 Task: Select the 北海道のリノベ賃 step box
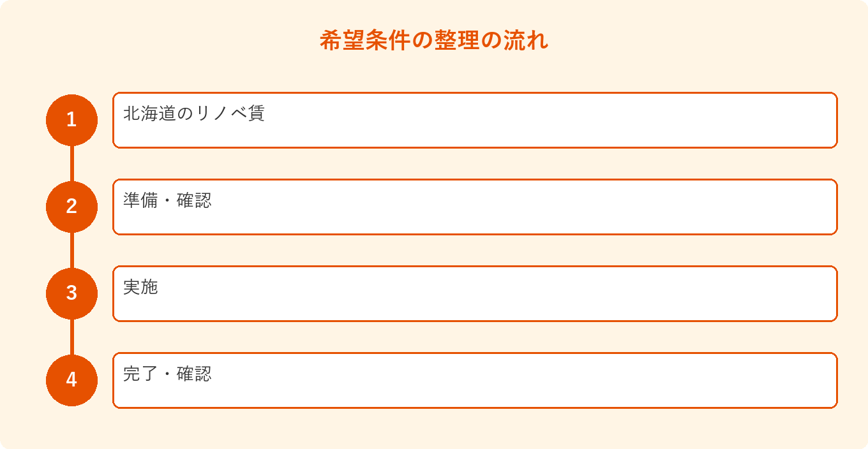point(475,120)
